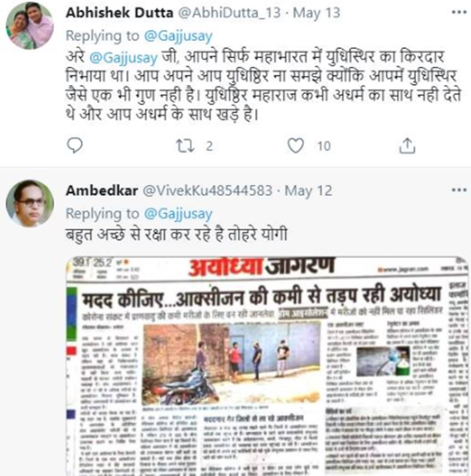Click the Ambedkar display name
This screenshot has height=476, width=471.
102,191
